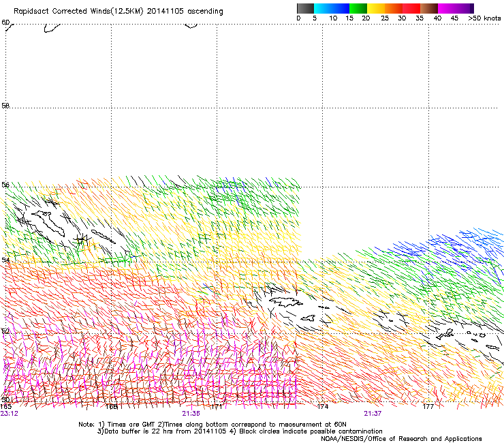Click the NOAA/NESDIS credit text
This screenshot has width=504, height=443.
pyautogui.click(x=401, y=439)
